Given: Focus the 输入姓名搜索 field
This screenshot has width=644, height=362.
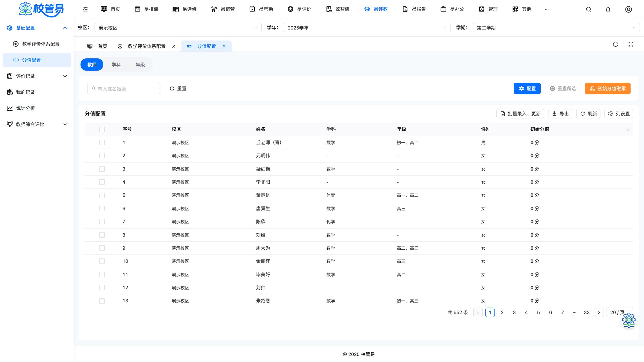Looking at the screenshot, I should (x=124, y=88).
